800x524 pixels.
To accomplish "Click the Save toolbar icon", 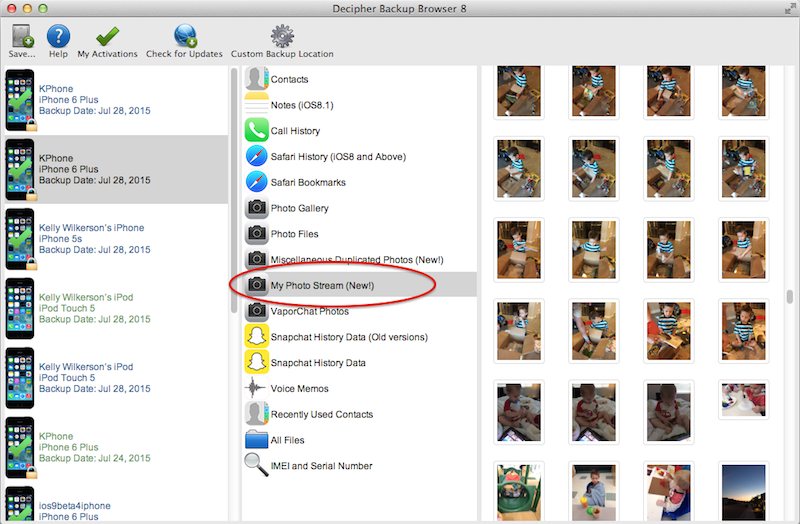I will pyautogui.click(x=22, y=36).
